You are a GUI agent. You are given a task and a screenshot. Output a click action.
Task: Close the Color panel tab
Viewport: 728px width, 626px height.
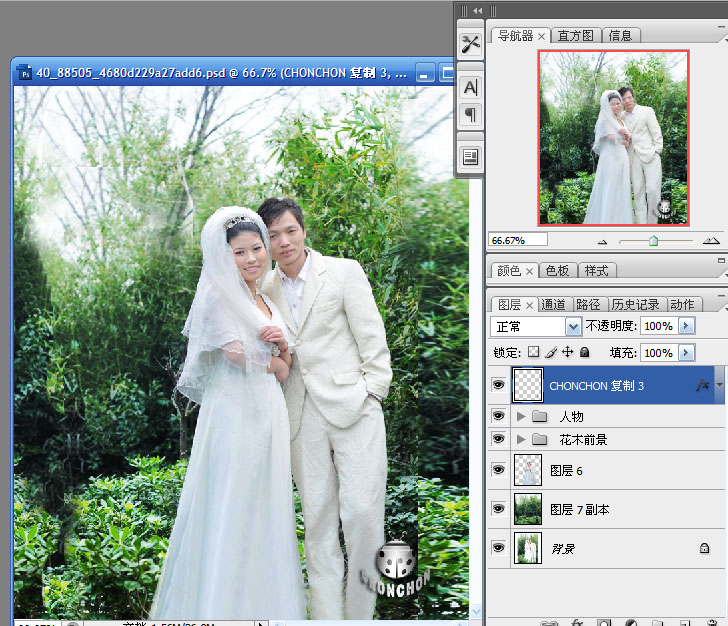[529, 271]
